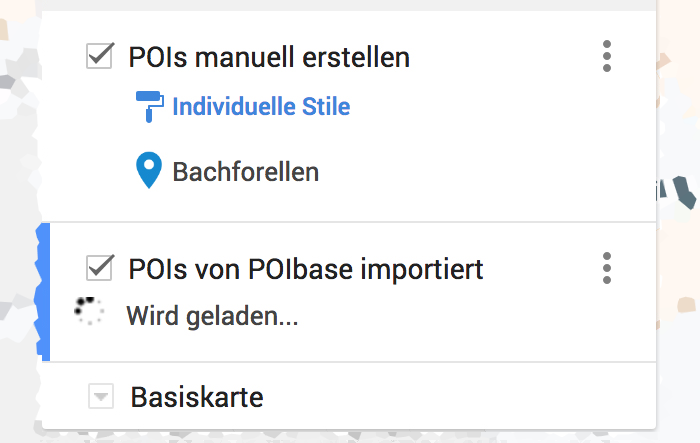The image size is (700, 443).
Task: Click blank area right of Basiskarte
Action: (450, 397)
